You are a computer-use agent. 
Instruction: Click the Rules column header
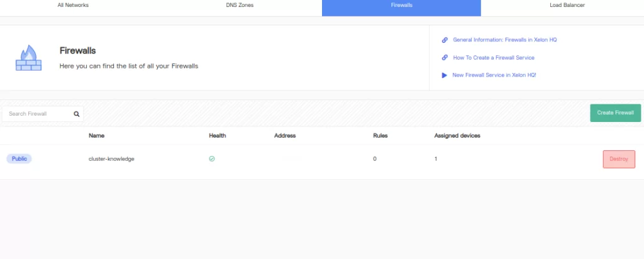[380, 135]
